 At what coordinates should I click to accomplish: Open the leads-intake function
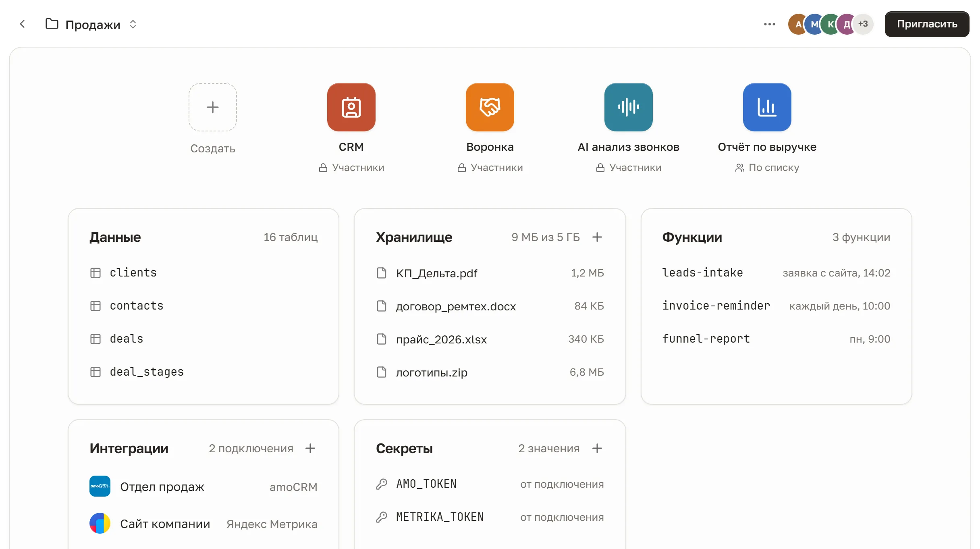[776, 273]
